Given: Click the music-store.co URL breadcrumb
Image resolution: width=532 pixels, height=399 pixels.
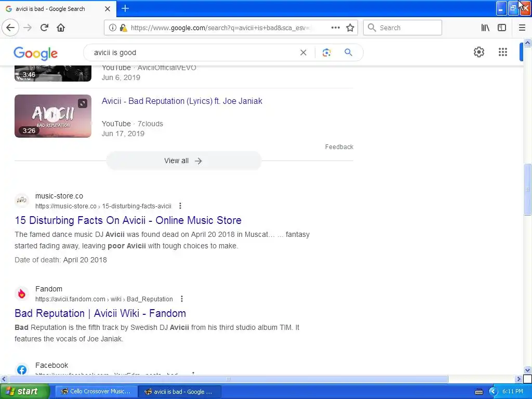Looking at the screenshot, I should click(x=103, y=206).
